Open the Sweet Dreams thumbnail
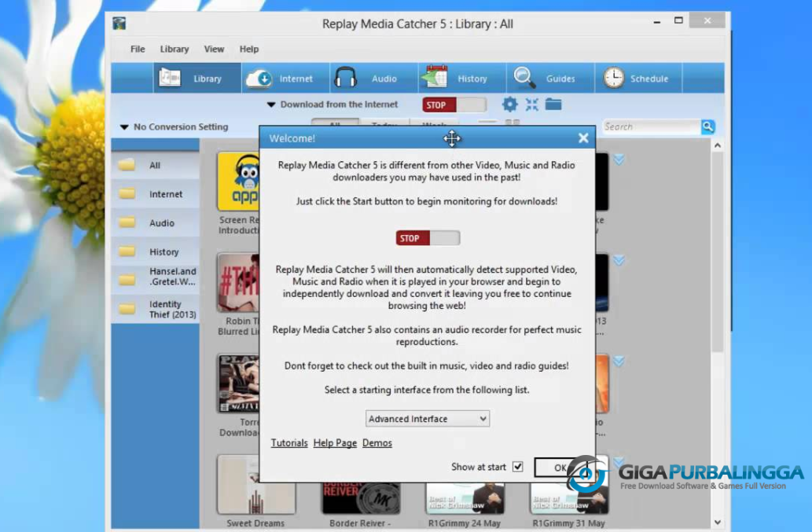This screenshot has height=532, width=812. click(x=256, y=485)
